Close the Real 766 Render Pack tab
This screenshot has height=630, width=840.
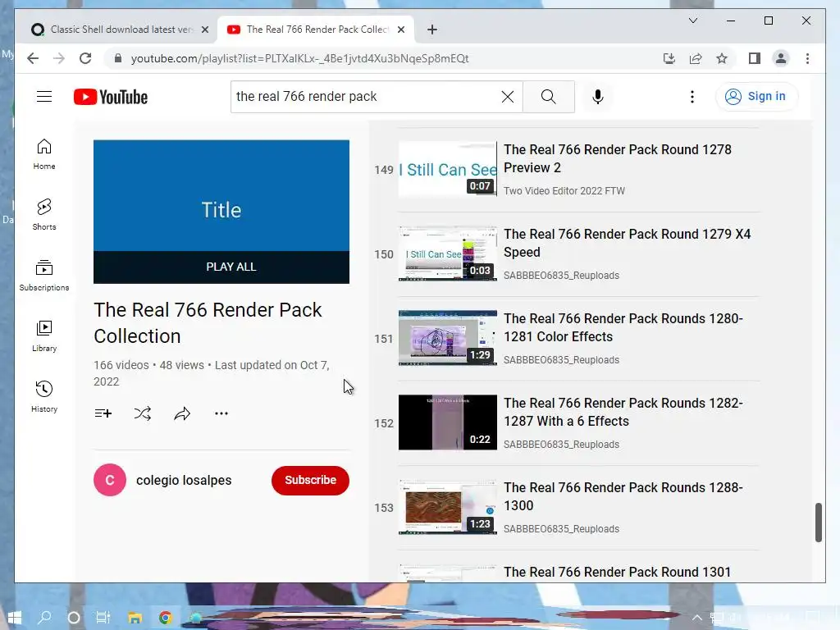(400, 30)
